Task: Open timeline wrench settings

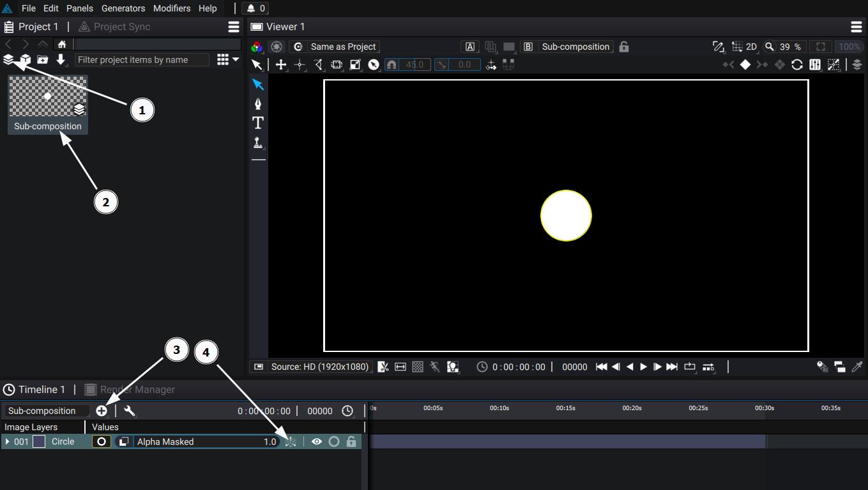Action: 130,411
